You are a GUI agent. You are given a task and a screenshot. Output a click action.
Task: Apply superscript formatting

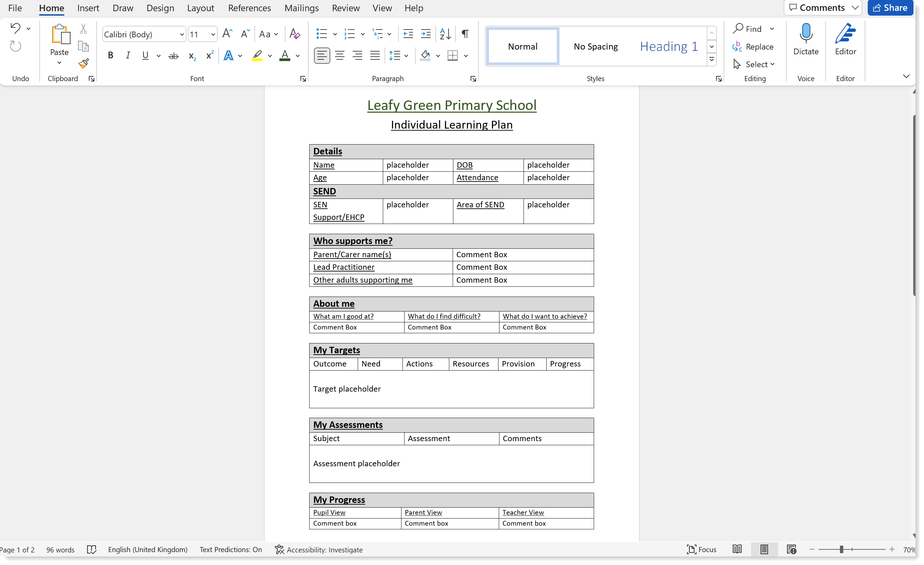pos(210,55)
